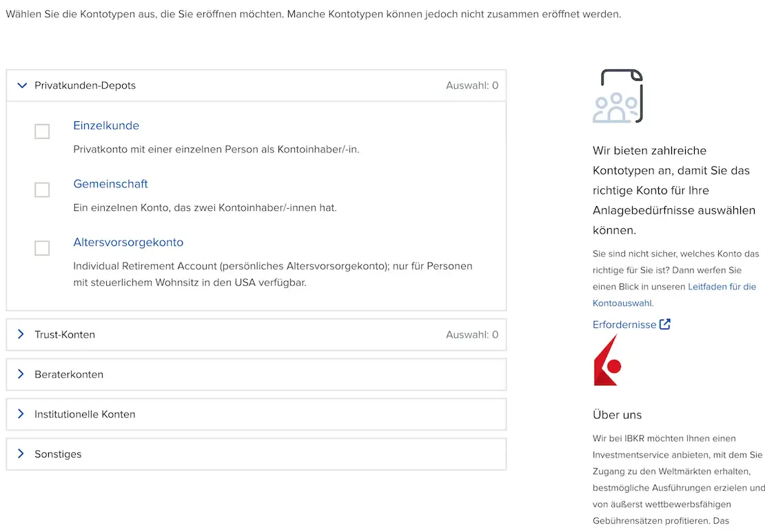Check the Einzelkunde checkbox
The height and width of the screenshot is (532, 765).
point(42,131)
